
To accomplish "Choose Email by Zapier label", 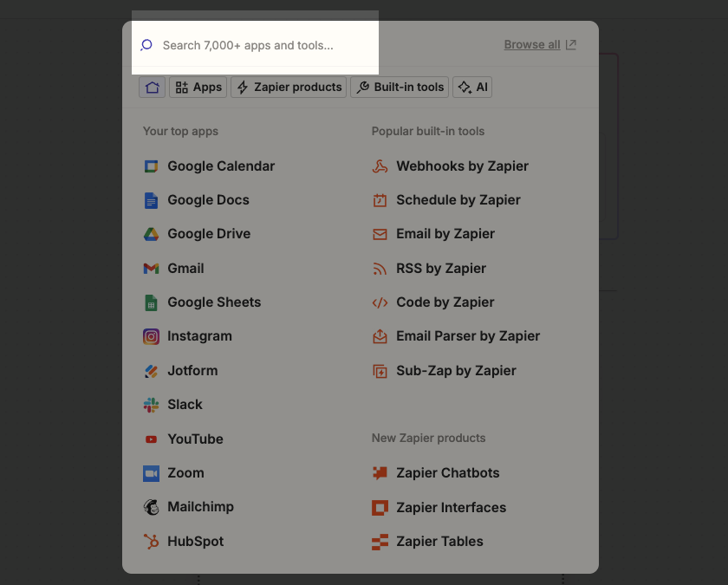I will coord(445,234).
